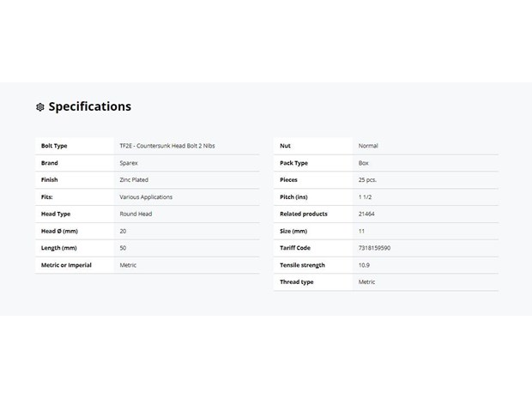Click the Head Ø (mm) label
The image size is (532, 399).
(x=59, y=231)
